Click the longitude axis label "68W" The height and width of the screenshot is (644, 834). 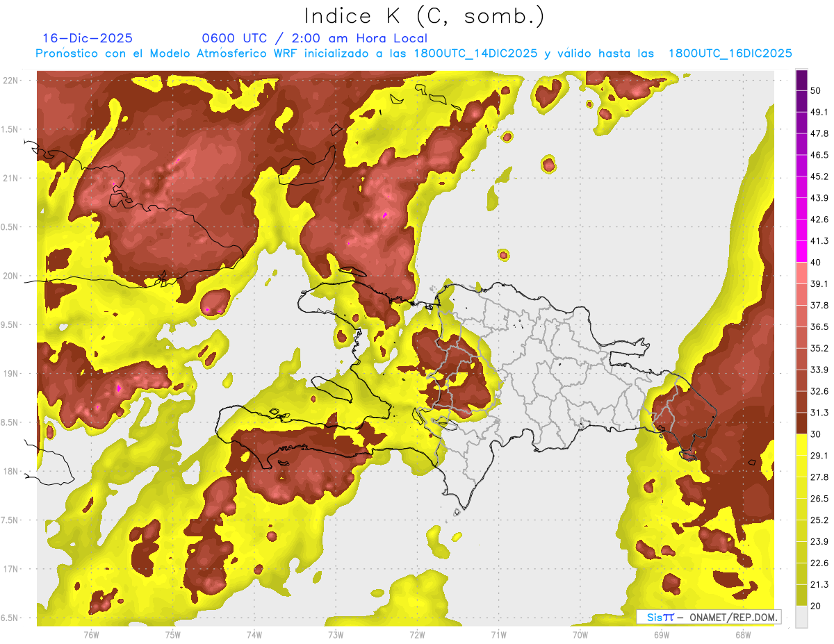pyautogui.click(x=743, y=634)
